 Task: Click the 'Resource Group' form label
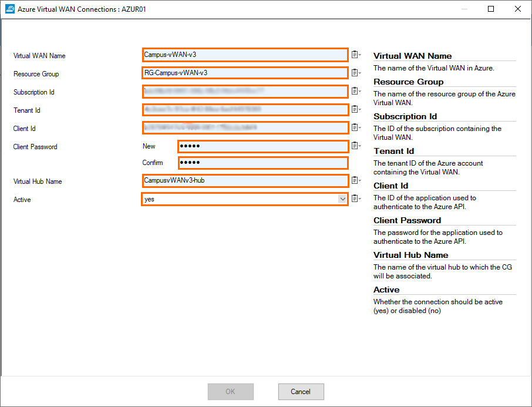(x=36, y=74)
